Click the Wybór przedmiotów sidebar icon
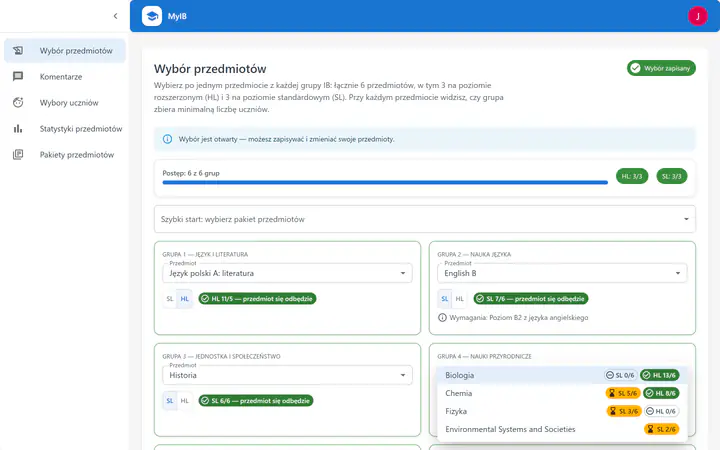This screenshot has height=450, width=720. point(18,51)
